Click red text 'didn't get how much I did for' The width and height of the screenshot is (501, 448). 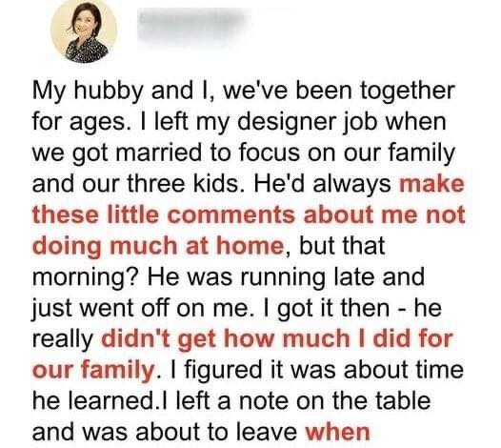(277, 339)
